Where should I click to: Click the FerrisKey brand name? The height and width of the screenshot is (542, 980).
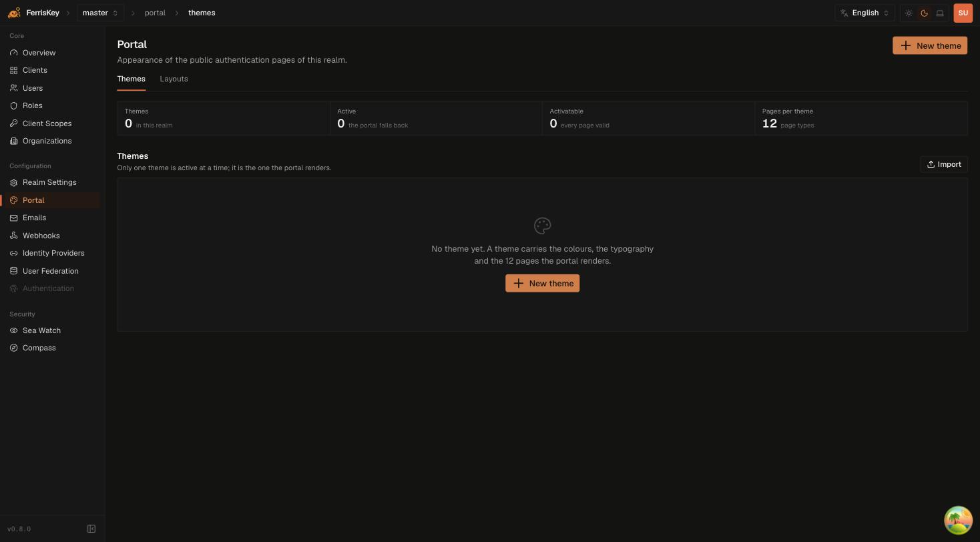[x=43, y=13]
